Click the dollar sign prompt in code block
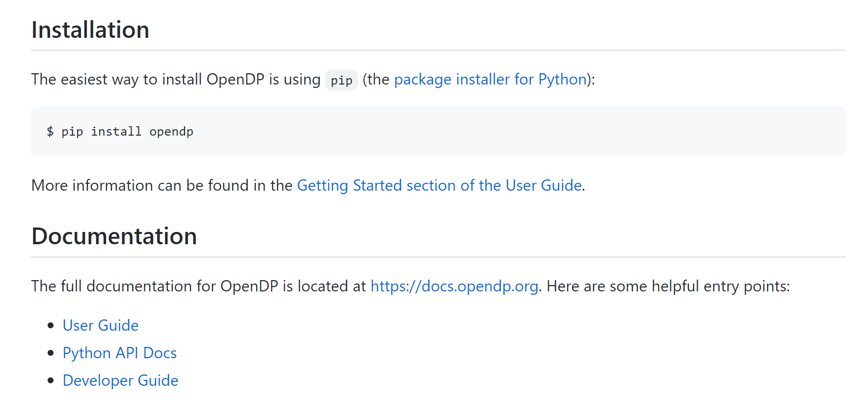 click(50, 132)
